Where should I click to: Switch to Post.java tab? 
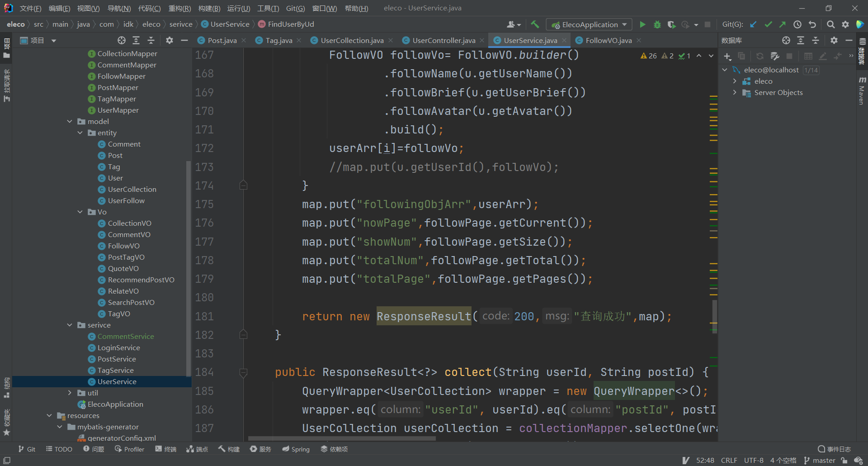(x=222, y=40)
